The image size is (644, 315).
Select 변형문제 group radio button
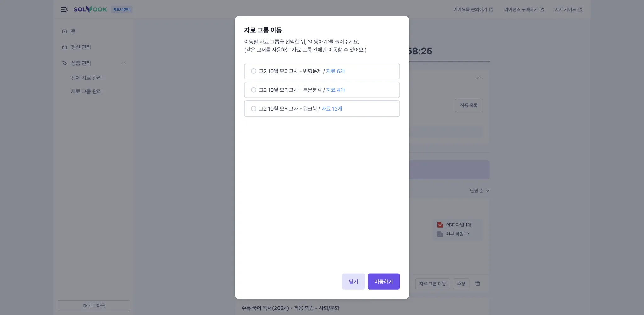click(253, 71)
